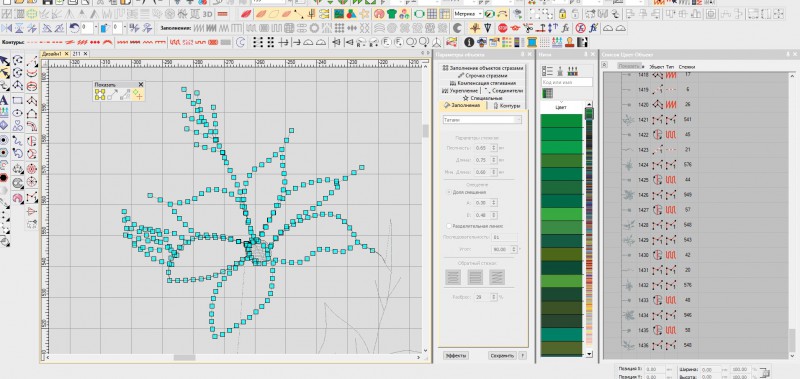800x379 pixels.
Task: Click the first reverse stitch pattern icon
Action: 453,277
